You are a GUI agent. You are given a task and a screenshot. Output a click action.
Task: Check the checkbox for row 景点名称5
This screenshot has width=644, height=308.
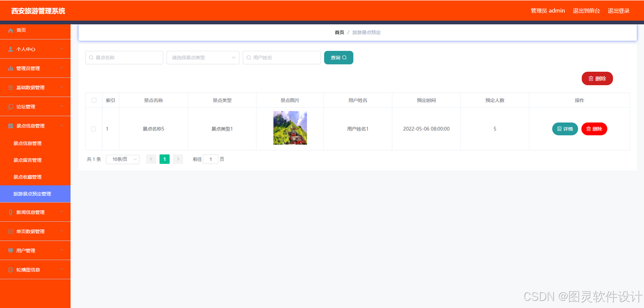point(93,129)
